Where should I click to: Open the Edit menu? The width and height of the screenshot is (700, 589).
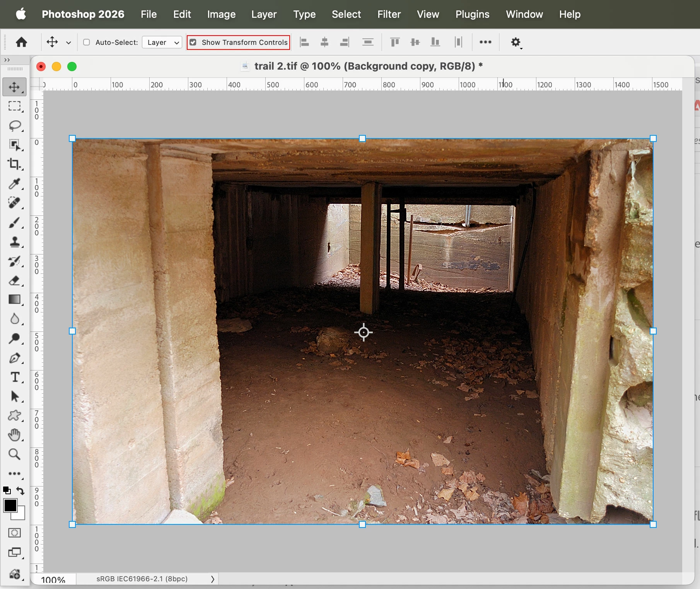pos(182,14)
